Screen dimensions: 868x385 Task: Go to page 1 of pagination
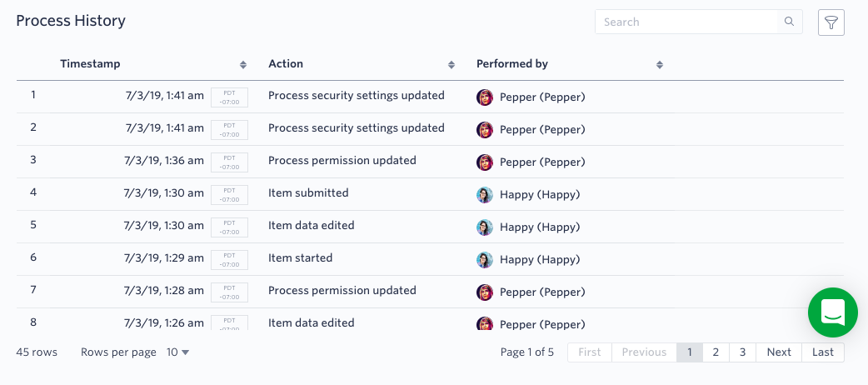point(689,352)
